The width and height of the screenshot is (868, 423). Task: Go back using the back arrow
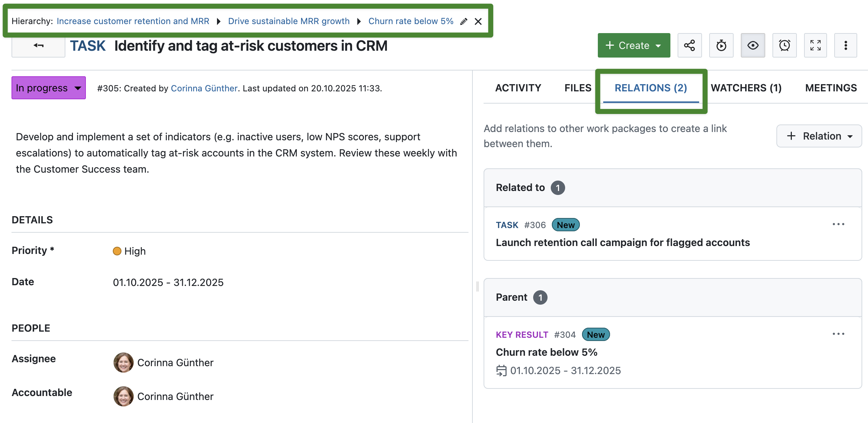point(38,45)
